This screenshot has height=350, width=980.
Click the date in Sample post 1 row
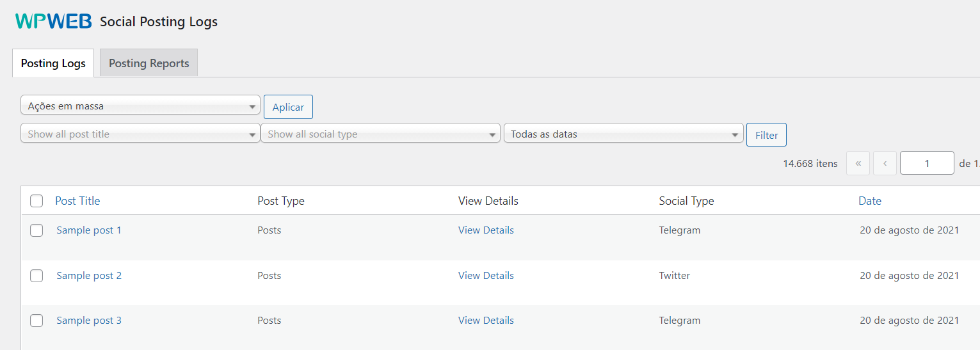(x=910, y=230)
